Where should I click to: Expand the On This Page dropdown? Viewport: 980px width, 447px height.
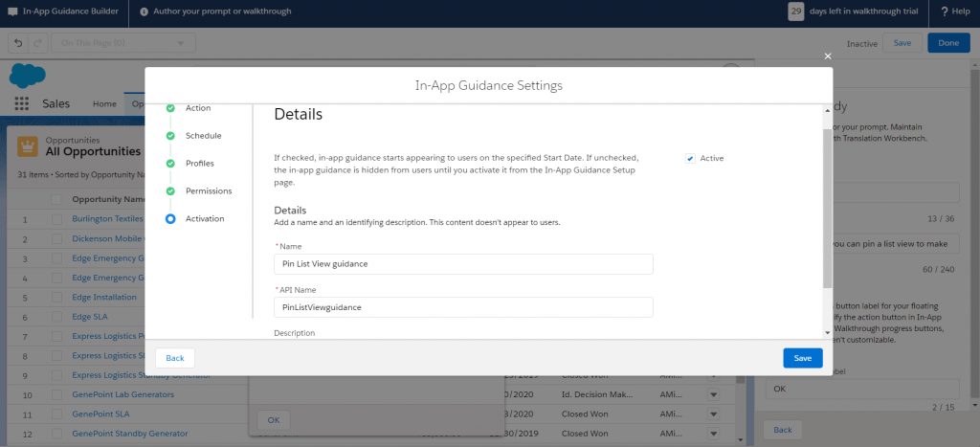pos(124,43)
